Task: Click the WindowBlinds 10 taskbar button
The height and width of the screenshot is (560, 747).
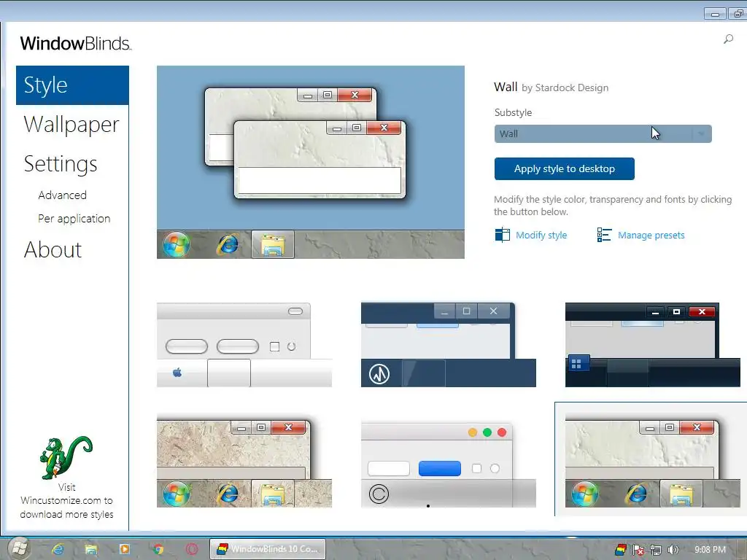Action: coord(268,549)
